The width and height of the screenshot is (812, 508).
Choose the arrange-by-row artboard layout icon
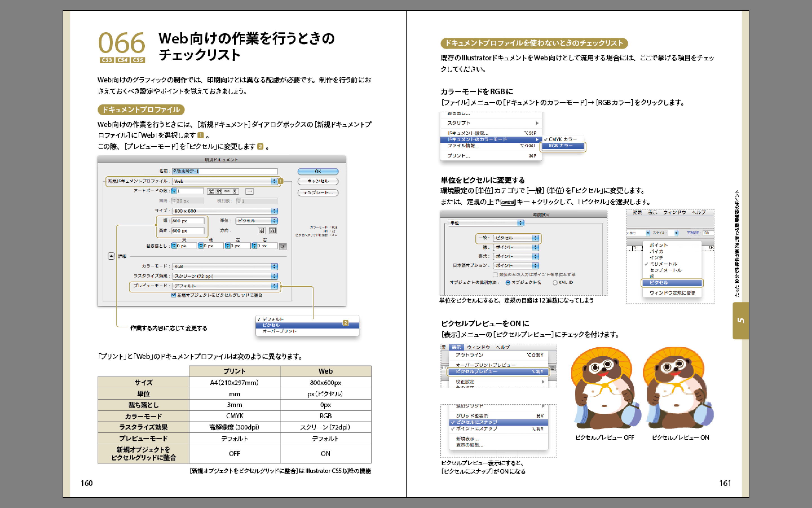click(x=227, y=191)
